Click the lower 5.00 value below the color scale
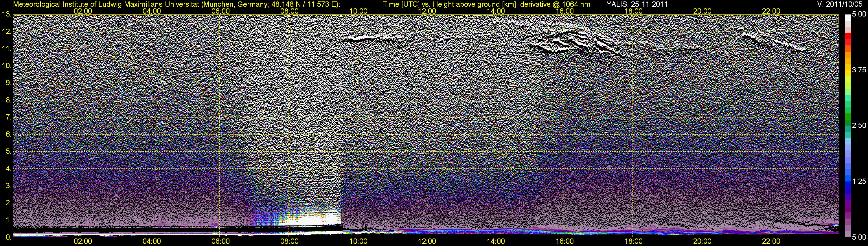The height and width of the screenshot is (246, 868). click(x=859, y=237)
